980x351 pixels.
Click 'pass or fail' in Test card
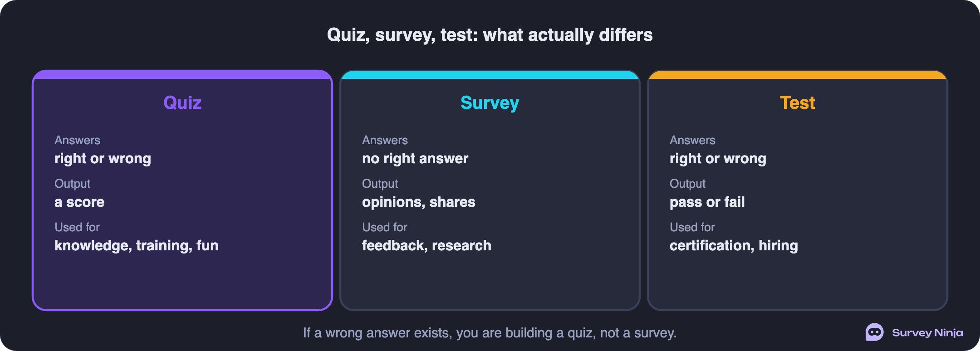[707, 202]
